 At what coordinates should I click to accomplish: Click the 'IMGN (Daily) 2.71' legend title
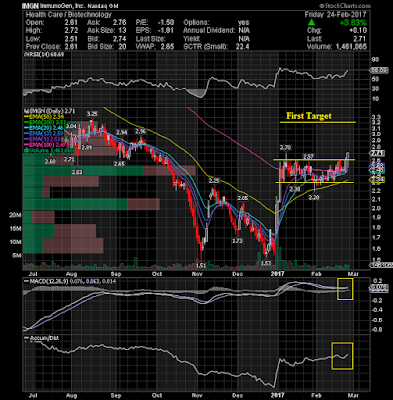[x=49, y=110]
